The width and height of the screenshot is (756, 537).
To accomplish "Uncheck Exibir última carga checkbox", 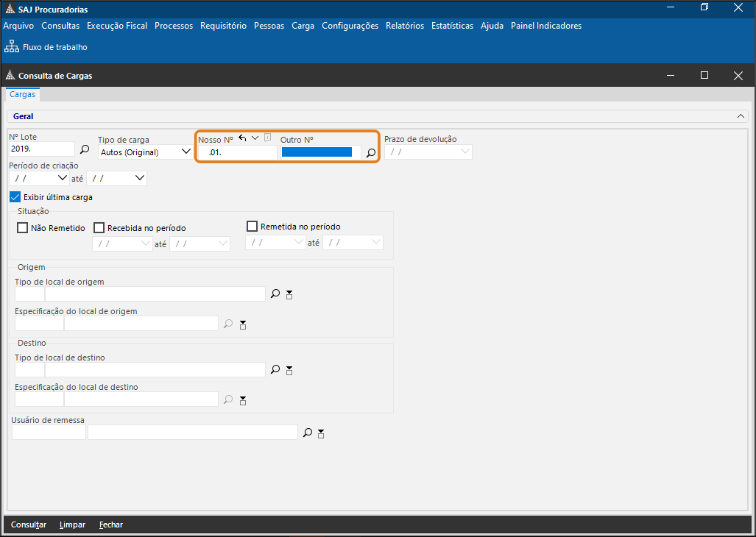I will pos(15,197).
